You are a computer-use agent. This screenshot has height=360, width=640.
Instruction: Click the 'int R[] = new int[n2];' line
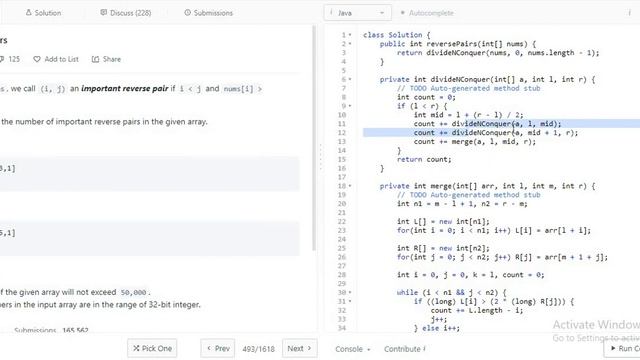pyautogui.click(x=443, y=248)
